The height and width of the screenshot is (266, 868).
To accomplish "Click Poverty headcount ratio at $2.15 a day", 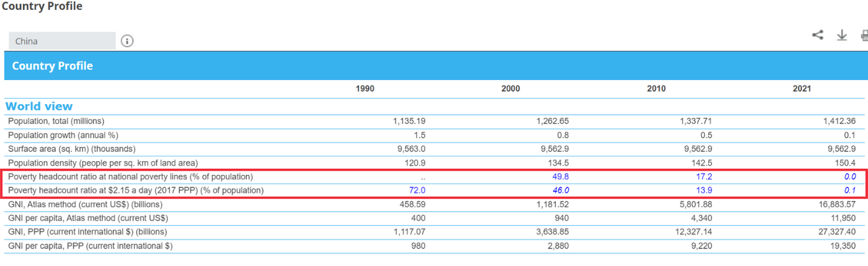I will (136, 190).
